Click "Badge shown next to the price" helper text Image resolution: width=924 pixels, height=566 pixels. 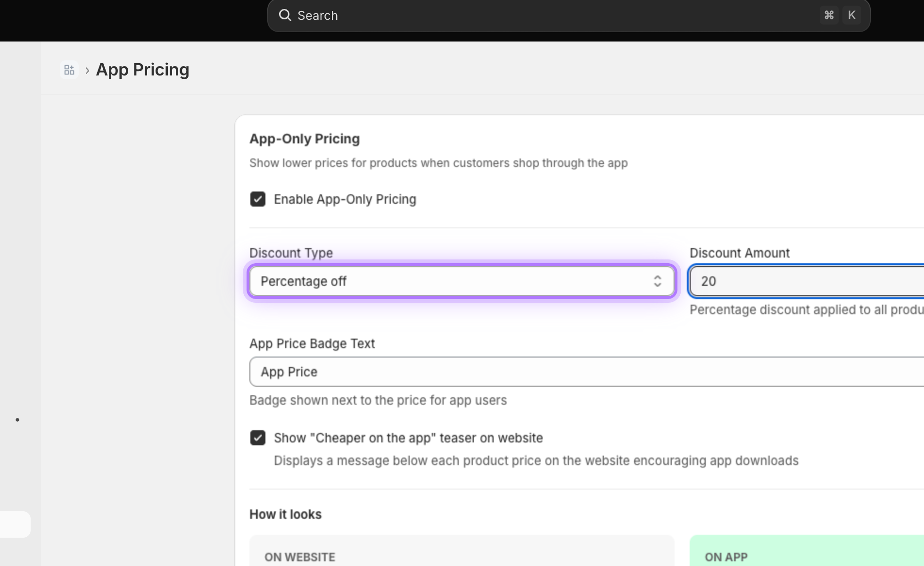click(x=378, y=400)
